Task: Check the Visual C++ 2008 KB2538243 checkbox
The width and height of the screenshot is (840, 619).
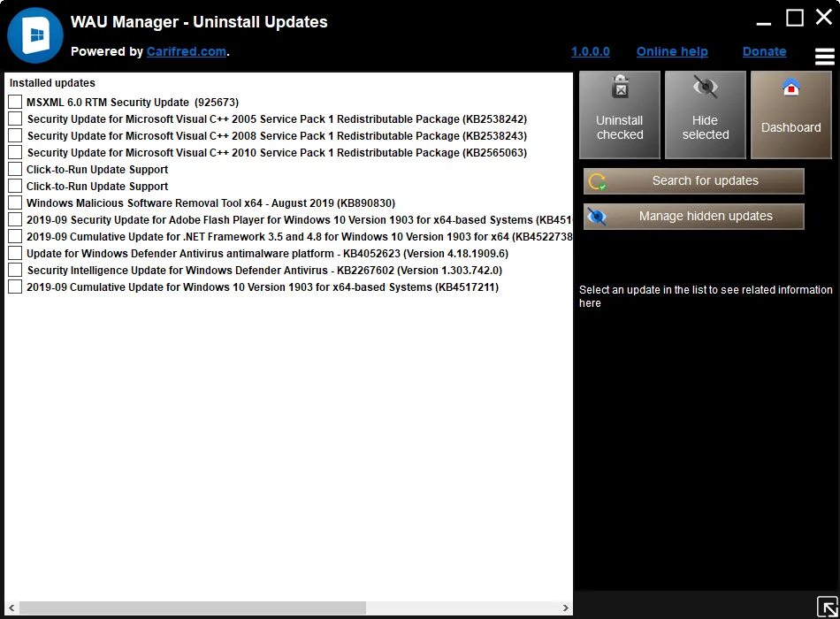Action: 15,135
